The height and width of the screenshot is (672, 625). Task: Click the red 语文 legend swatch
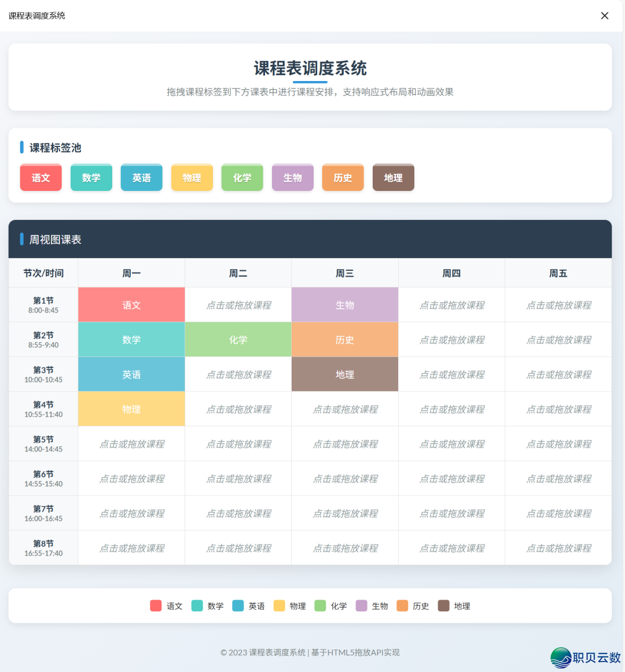[156, 605]
